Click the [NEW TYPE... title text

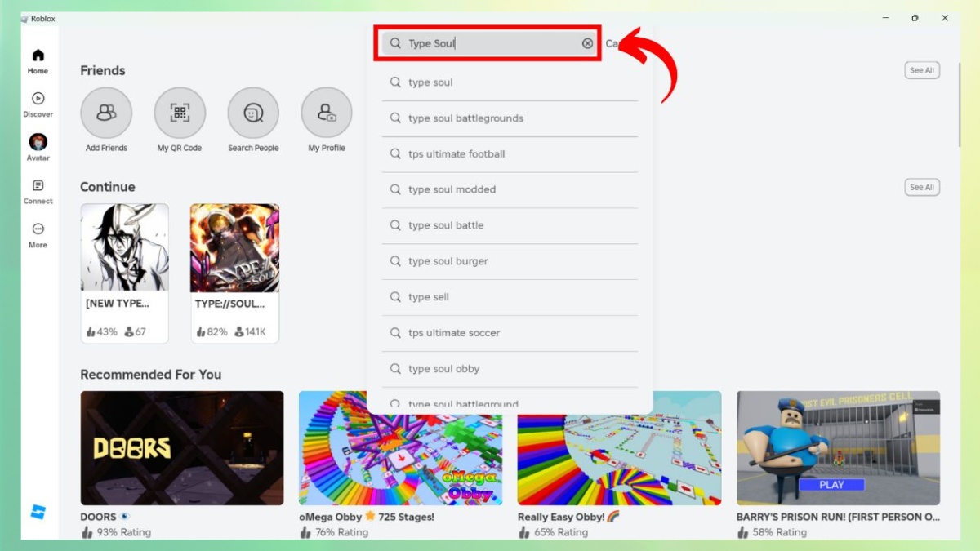[118, 304]
